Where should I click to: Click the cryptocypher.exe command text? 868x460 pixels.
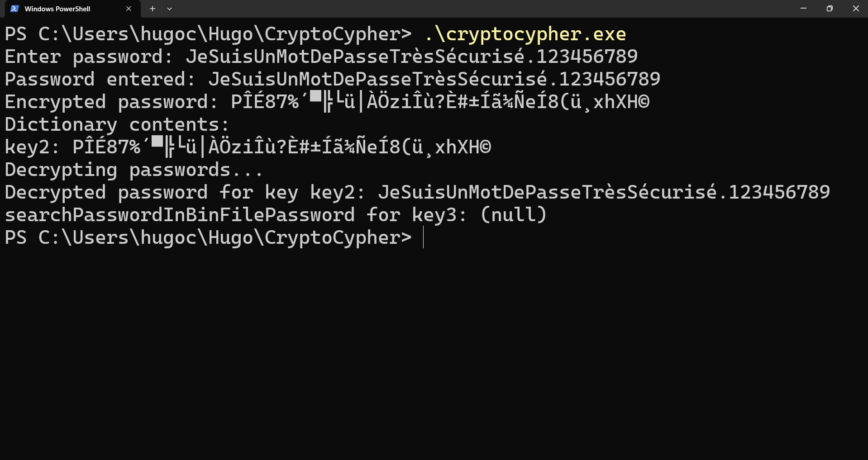pyautogui.click(x=525, y=34)
